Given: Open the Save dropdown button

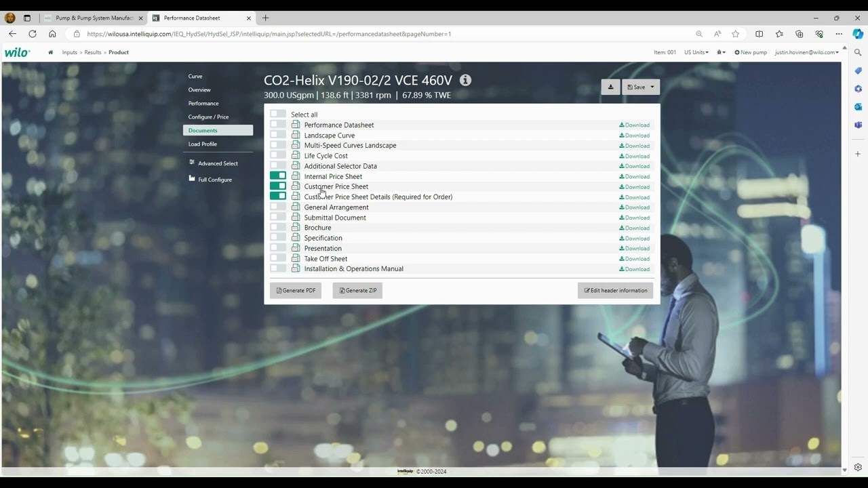Looking at the screenshot, I should [641, 87].
